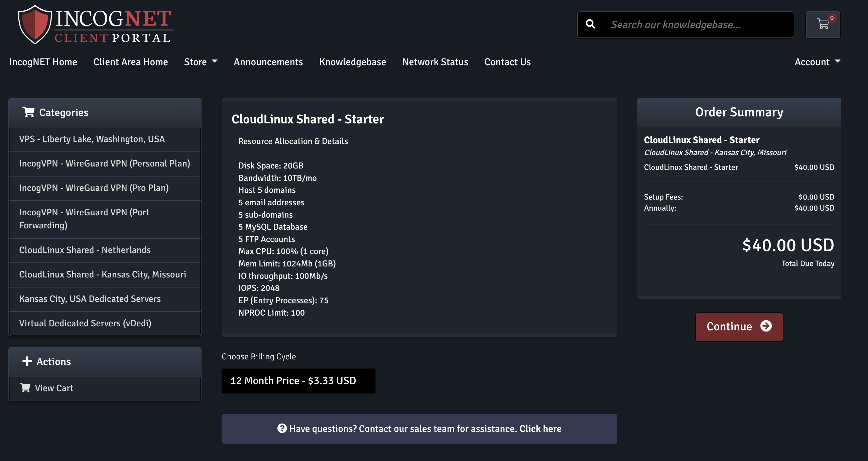
Task: Click the shopping cart icon in header
Action: click(823, 24)
